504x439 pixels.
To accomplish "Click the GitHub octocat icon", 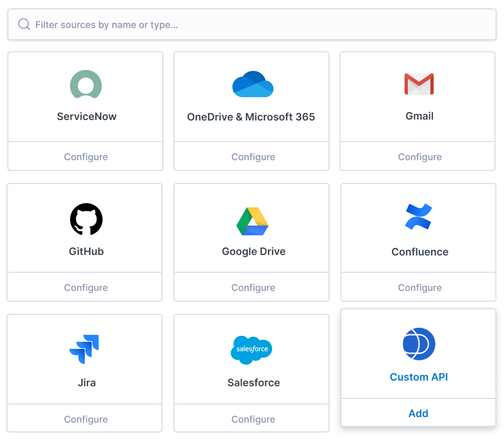I will click(86, 219).
